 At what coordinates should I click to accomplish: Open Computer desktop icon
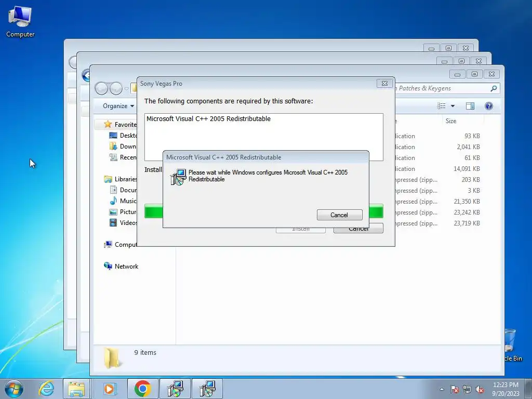click(x=20, y=22)
